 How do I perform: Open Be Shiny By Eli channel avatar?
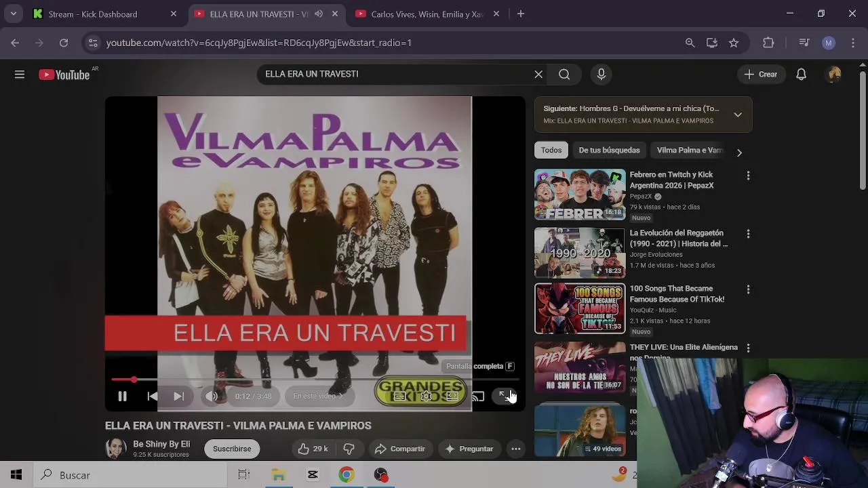coord(115,449)
